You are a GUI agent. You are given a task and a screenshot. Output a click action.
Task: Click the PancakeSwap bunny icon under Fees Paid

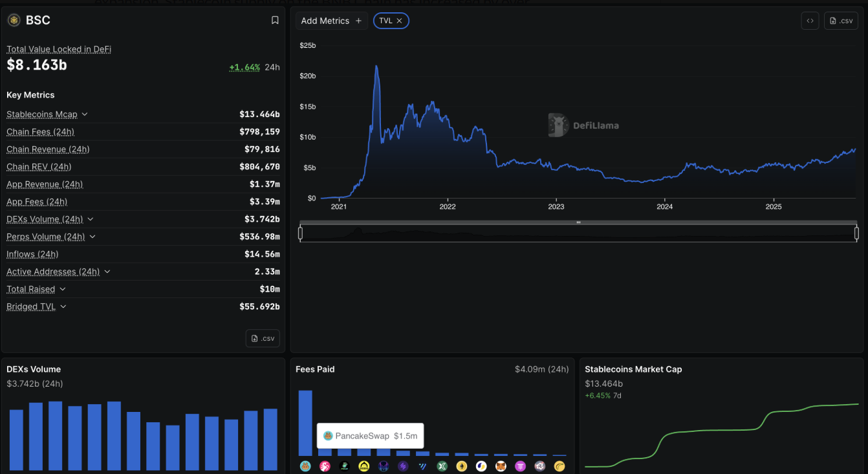305,466
